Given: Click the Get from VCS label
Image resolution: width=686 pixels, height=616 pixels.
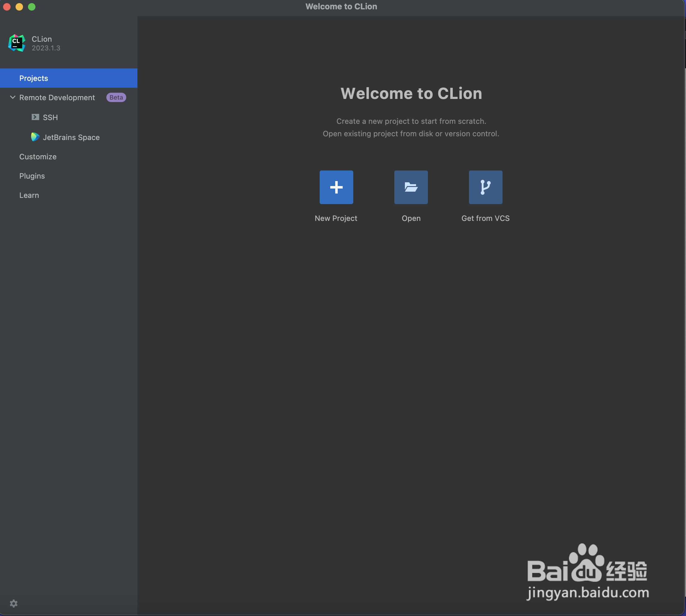Looking at the screenshot, I should click(x=485, y=218).
